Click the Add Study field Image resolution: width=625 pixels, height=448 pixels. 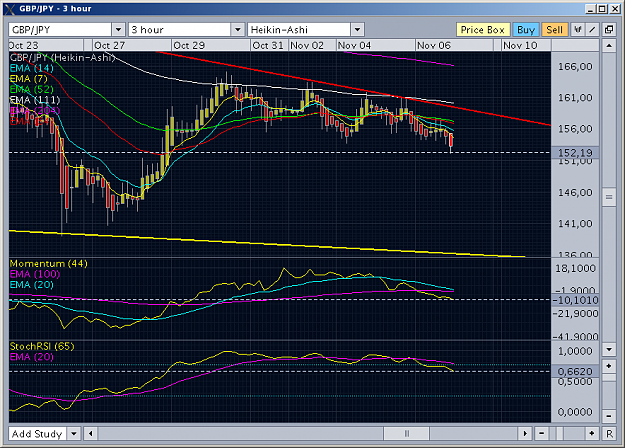click(x=37, y=433)
